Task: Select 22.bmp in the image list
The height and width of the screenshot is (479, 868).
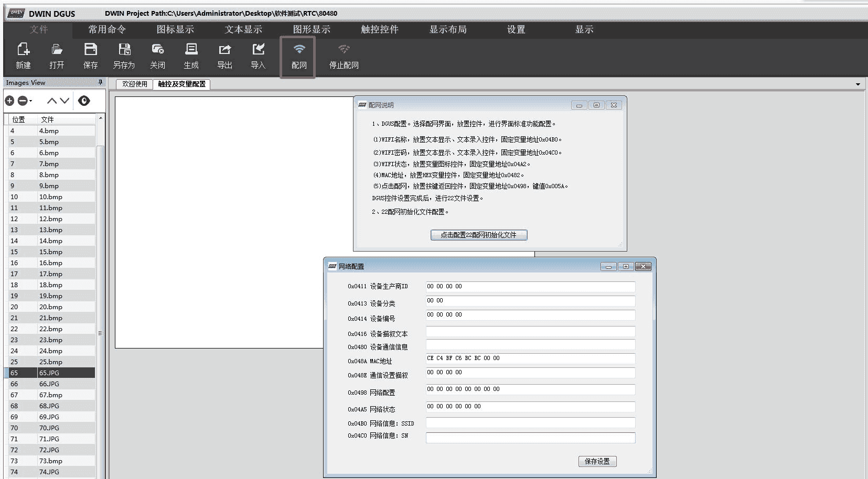Action: pos(50,329)
